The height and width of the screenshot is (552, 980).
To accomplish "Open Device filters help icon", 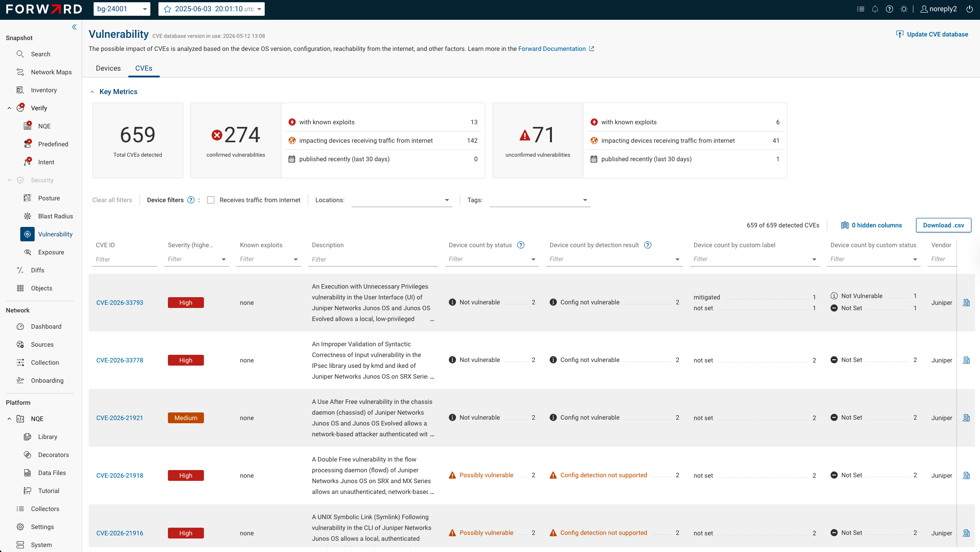I will [191, 200].
